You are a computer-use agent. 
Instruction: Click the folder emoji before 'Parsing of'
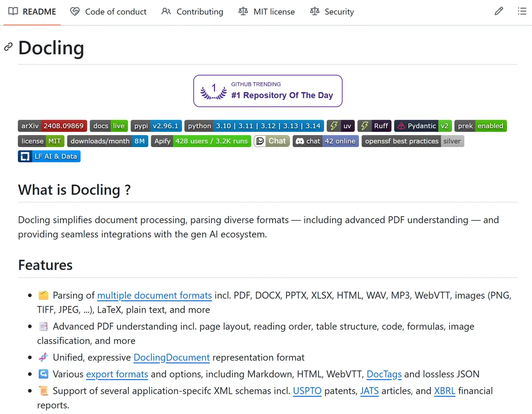pos(44,295)
